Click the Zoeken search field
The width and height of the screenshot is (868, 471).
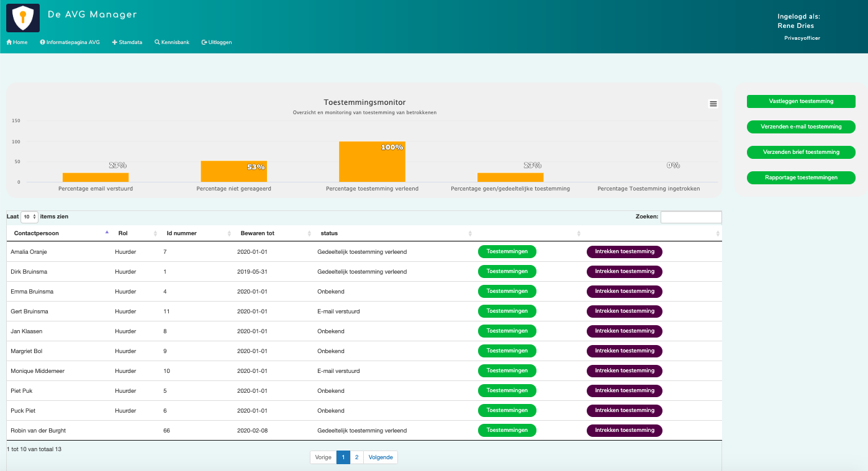pos(691,217)
